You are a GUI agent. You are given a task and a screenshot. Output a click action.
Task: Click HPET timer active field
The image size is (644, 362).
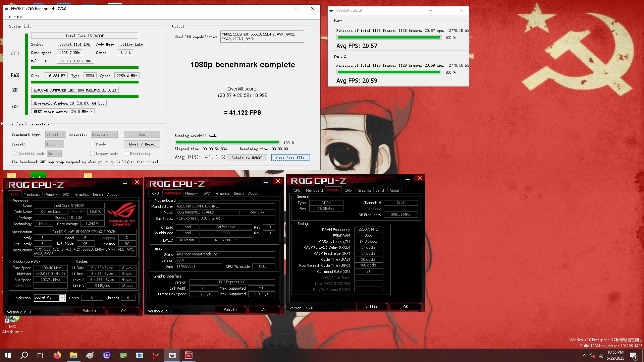point(63,112)
